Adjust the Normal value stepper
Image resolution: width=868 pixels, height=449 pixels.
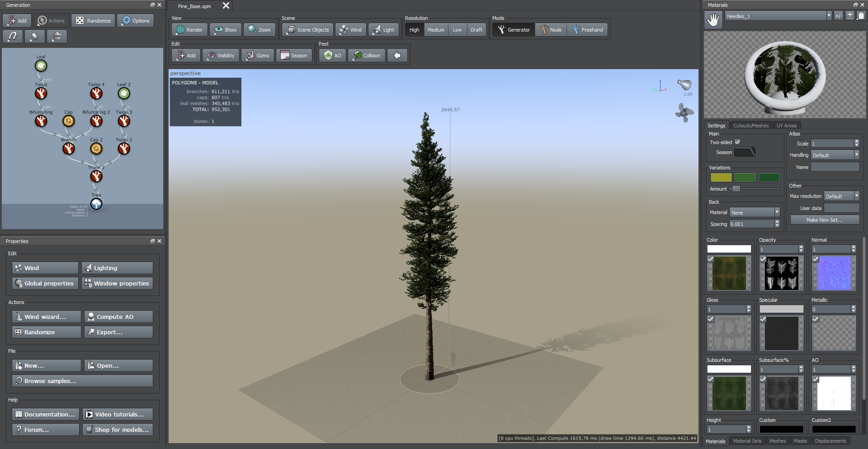pos(854,249)
